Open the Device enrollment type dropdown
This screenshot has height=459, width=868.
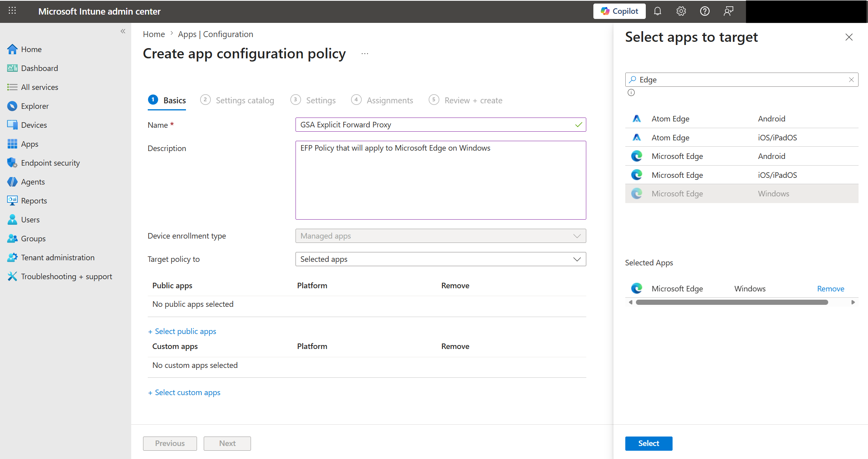(x=441, y=236)
